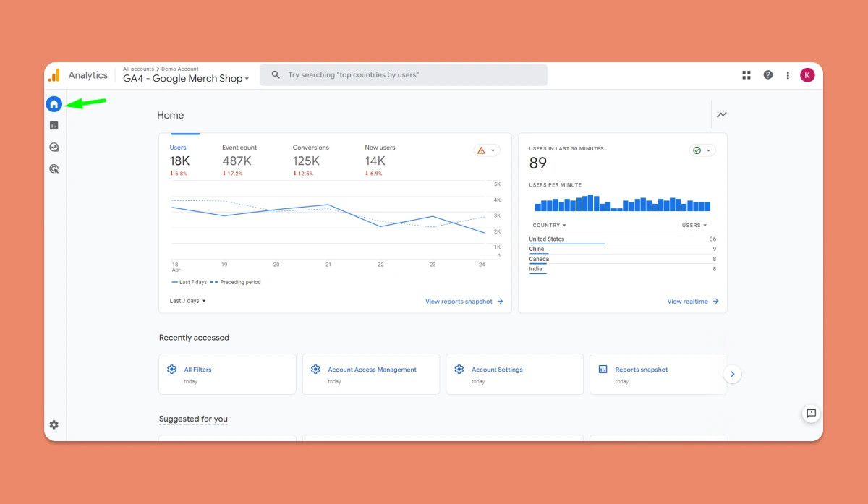
Task: Click the Demo Account breadcrumb
Action: (180, 69)
